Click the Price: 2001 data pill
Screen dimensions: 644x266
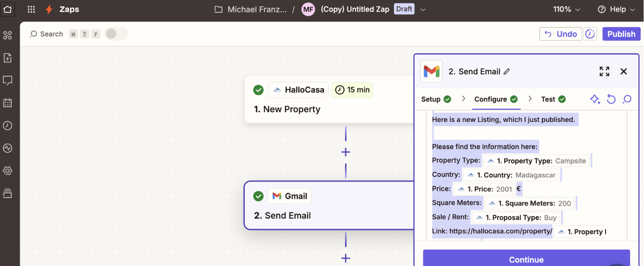[484, 189]
